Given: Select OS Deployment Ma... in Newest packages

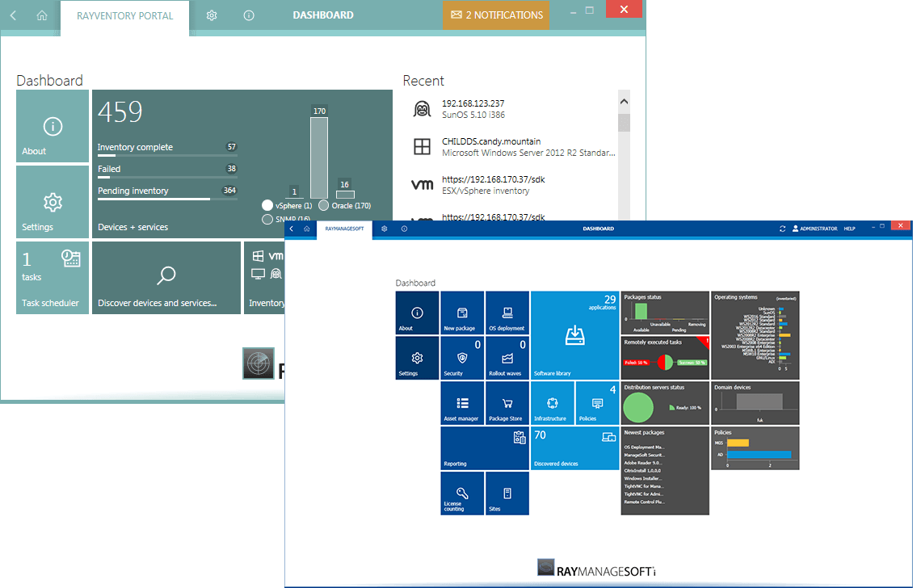Looking at the screenshot, I should (x=644, y=447).
